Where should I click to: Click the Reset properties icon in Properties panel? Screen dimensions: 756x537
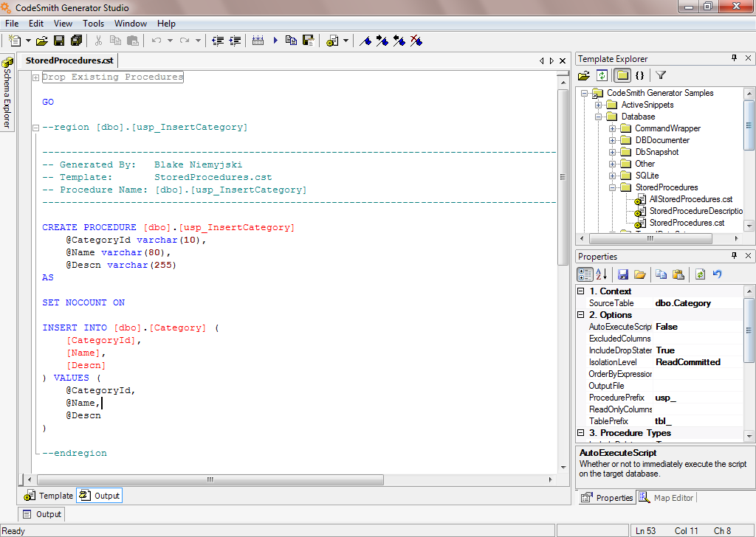coord(718,274)
